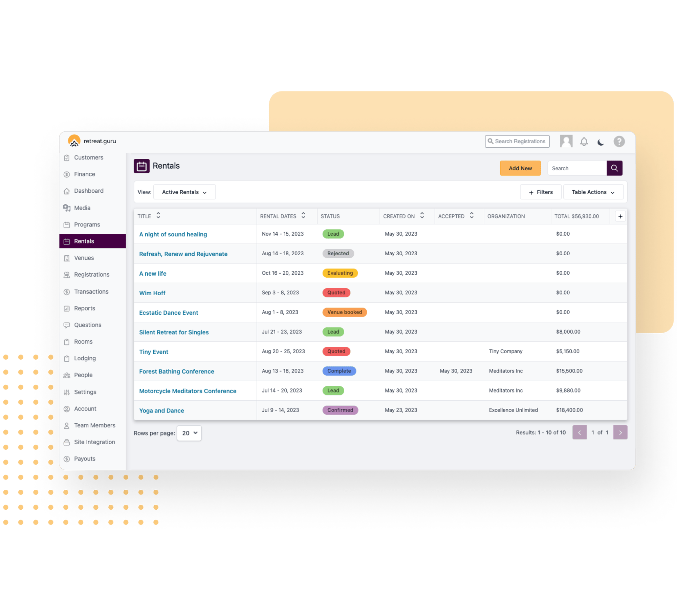Screen dimensions: 677x616
Task: Click the Rentals sidebar icon
Action: tap(69, 241)
